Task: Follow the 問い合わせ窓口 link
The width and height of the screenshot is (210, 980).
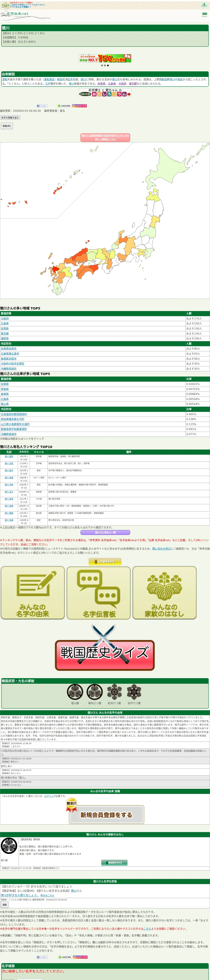Action: [161, 549]
